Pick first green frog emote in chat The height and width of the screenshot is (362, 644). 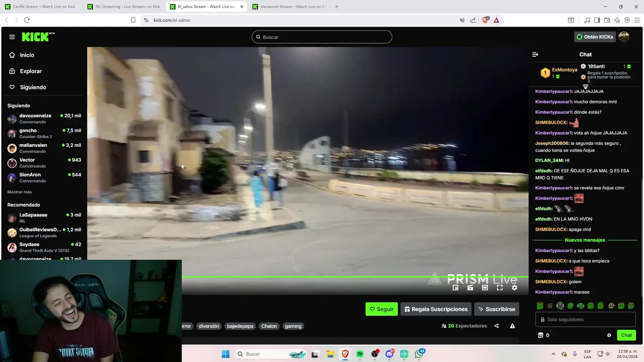[540, 306]
